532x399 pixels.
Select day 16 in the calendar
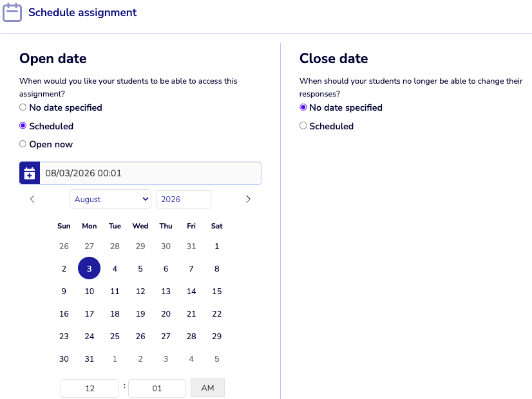[64, 314]
